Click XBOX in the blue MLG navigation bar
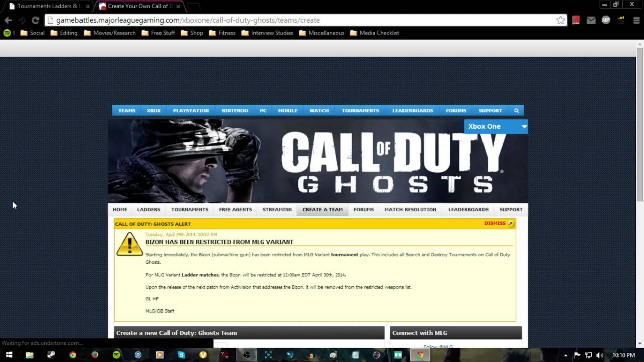Screen dimensions: 644x362 coord(154,110)
